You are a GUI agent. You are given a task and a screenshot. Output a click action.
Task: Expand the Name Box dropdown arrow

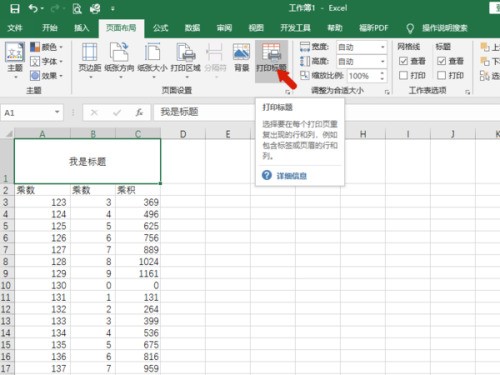pyautogui.click(x=57, y=112)
